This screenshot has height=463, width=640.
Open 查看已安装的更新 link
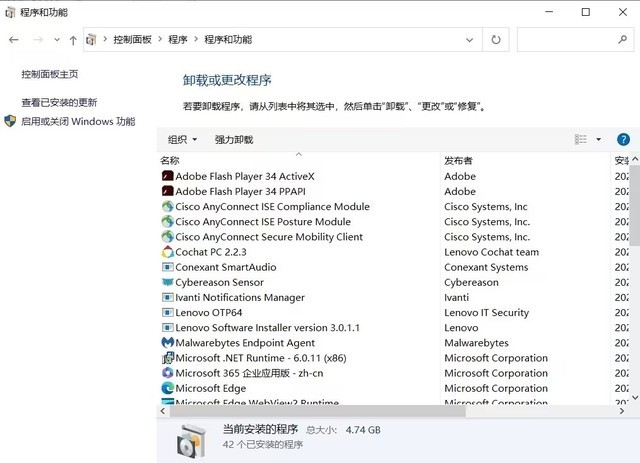[59, 102]
